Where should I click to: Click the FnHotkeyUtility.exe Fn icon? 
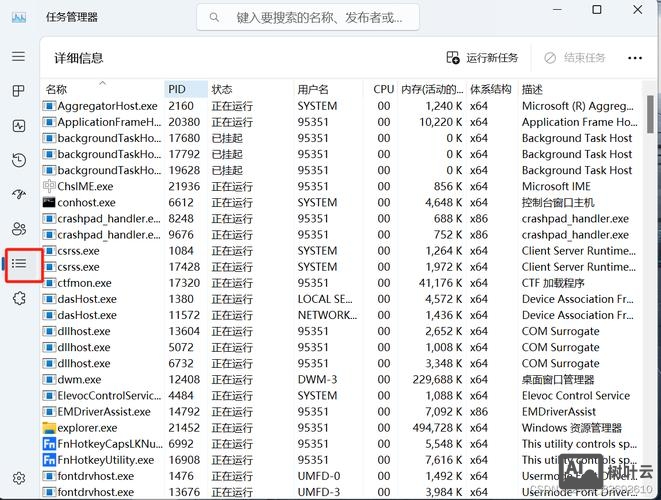(x=49, y=460)
